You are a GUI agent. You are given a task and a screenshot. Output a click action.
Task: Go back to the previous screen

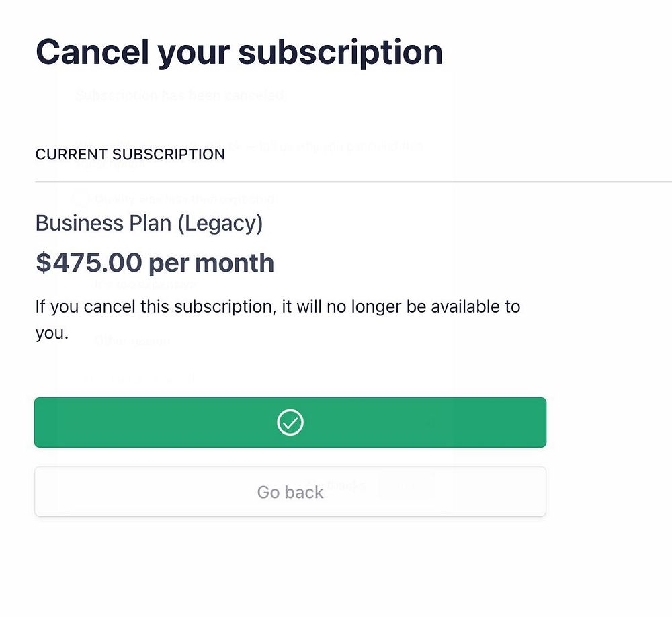290,492
